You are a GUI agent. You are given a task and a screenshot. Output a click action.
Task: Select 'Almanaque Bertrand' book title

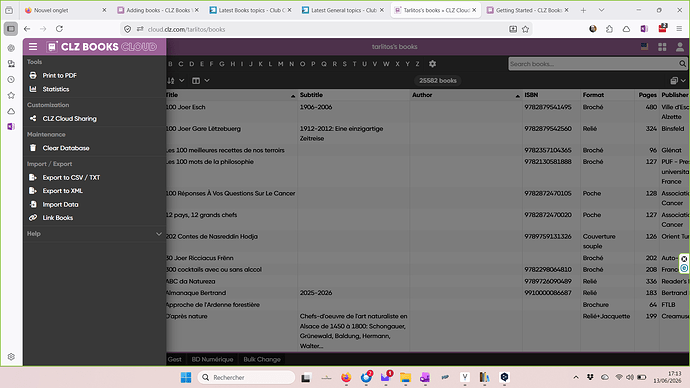(196, 293)
